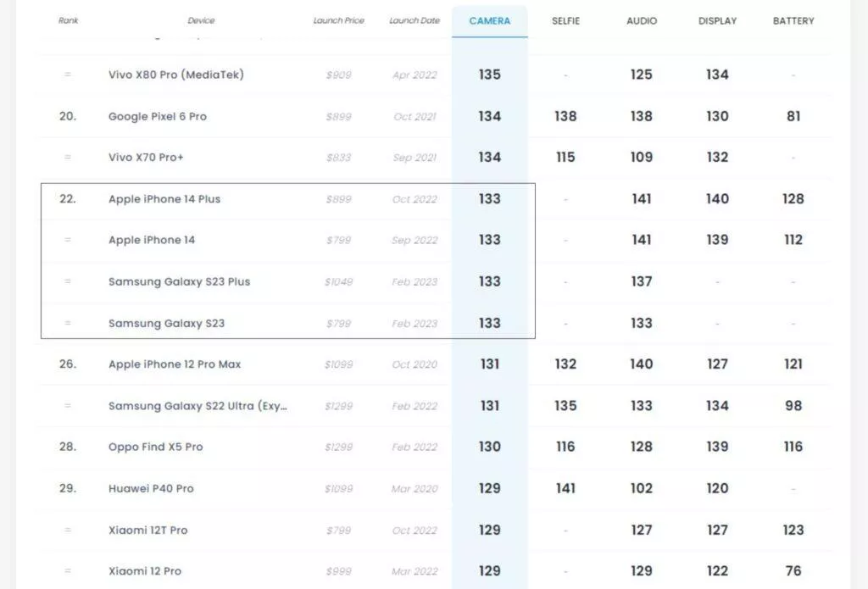Open Vivo X80 Pro (MediaTek) page
868x589 pixels.
click(176, 75)
